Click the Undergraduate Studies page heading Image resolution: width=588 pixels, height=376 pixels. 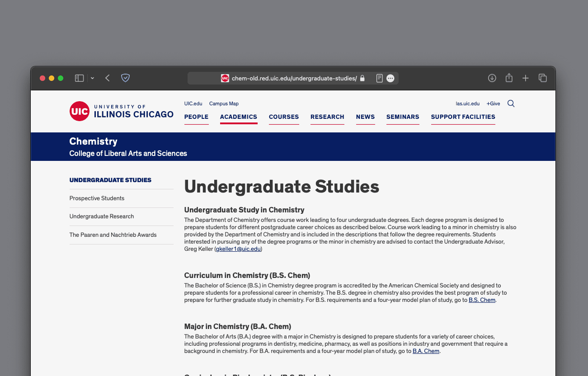click(x=282, y=187)
